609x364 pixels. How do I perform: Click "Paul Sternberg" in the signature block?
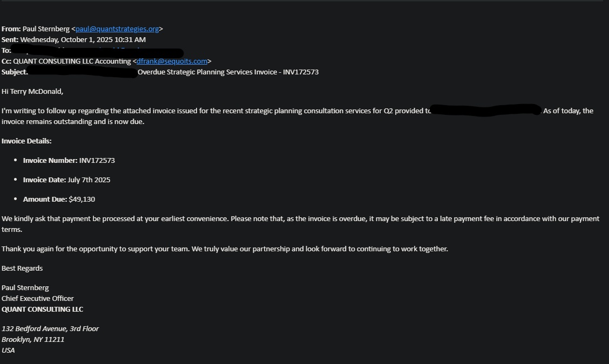click(25, 288)
